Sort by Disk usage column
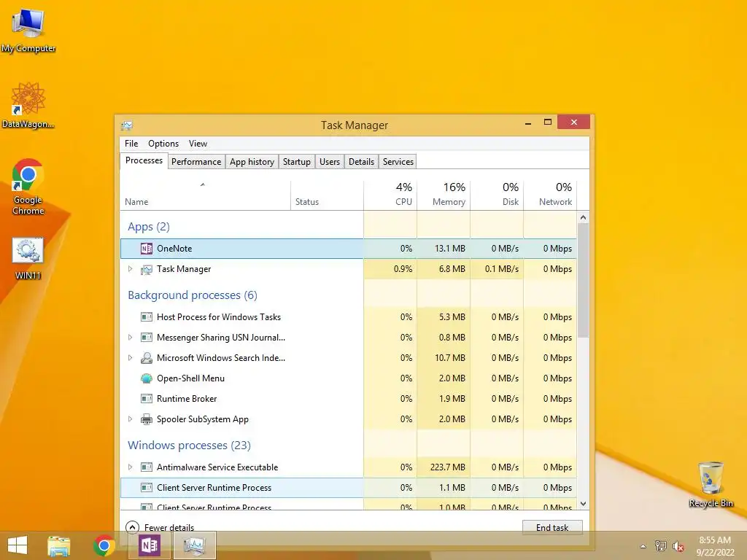 click(497, 195)
